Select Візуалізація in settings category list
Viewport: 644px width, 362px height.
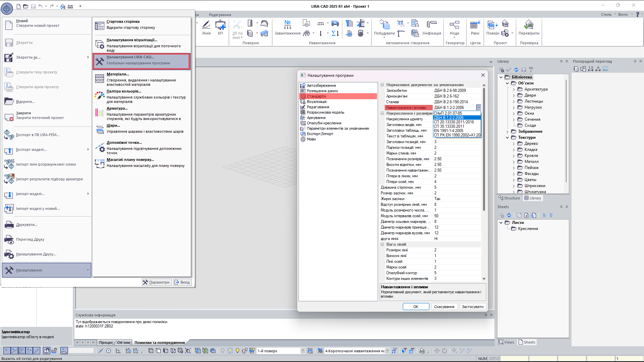(x=316, y=102)
